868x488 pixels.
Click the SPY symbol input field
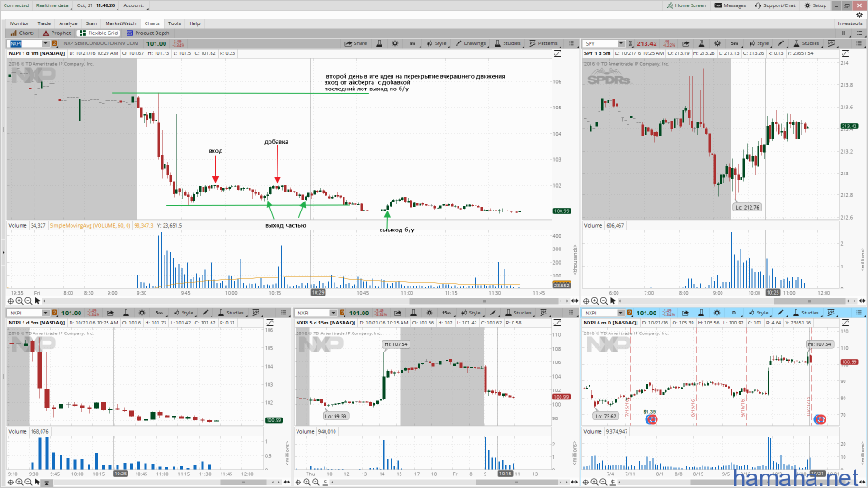[599, 43]
